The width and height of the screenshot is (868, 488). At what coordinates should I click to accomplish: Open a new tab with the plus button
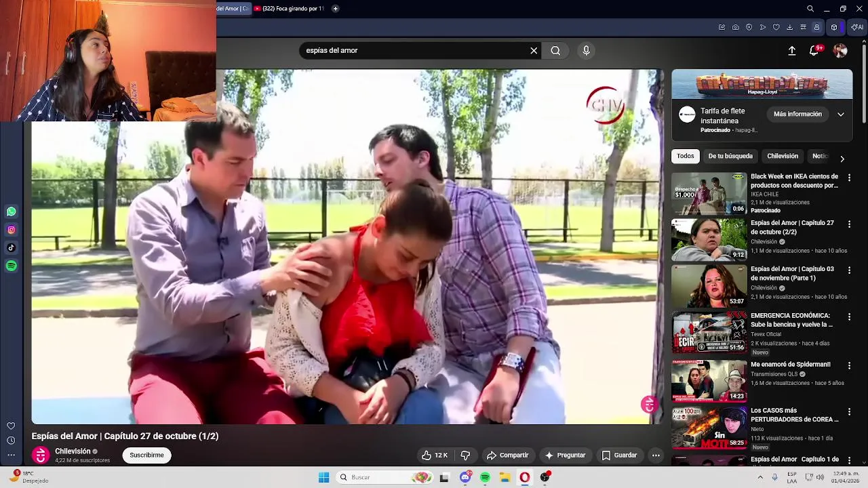pos(335,9)
